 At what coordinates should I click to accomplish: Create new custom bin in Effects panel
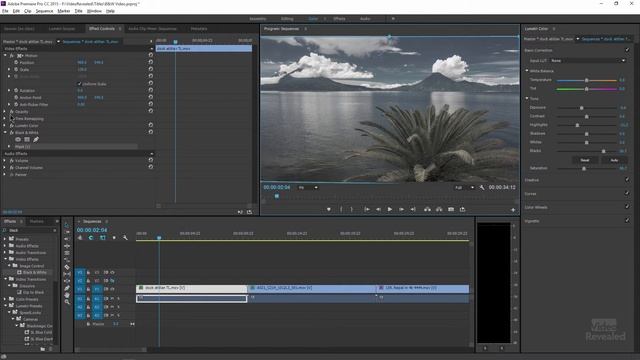tap(42, 349)
